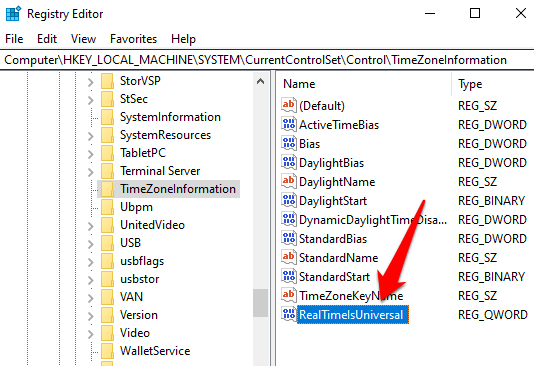534x366 pixels.
Task: Click the ActiveTimeBias DWORD value icon
Action: point(289,125)
